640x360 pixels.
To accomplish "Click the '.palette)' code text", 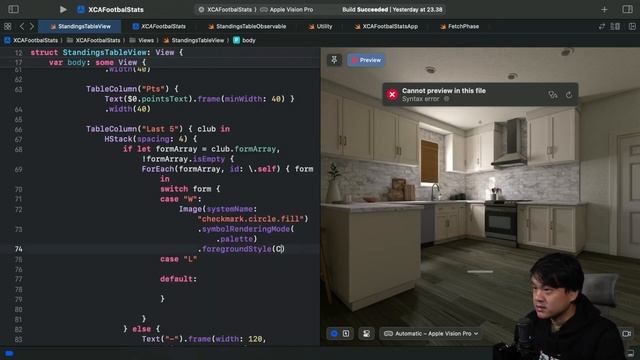I will [x=237, y=239].
